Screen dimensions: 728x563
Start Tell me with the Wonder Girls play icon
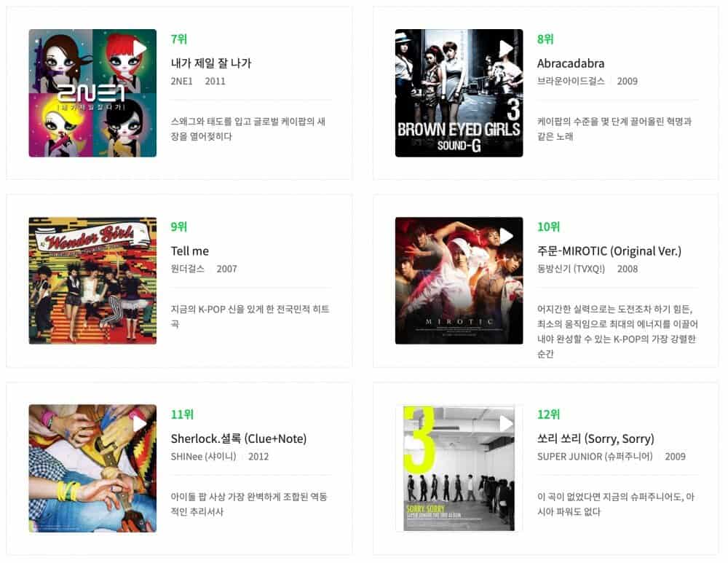(x=139, y=236)
